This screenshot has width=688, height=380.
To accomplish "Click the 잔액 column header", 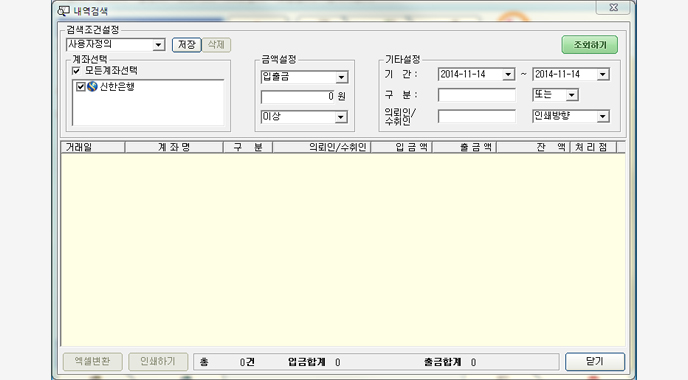I will (x=533, y=147).
